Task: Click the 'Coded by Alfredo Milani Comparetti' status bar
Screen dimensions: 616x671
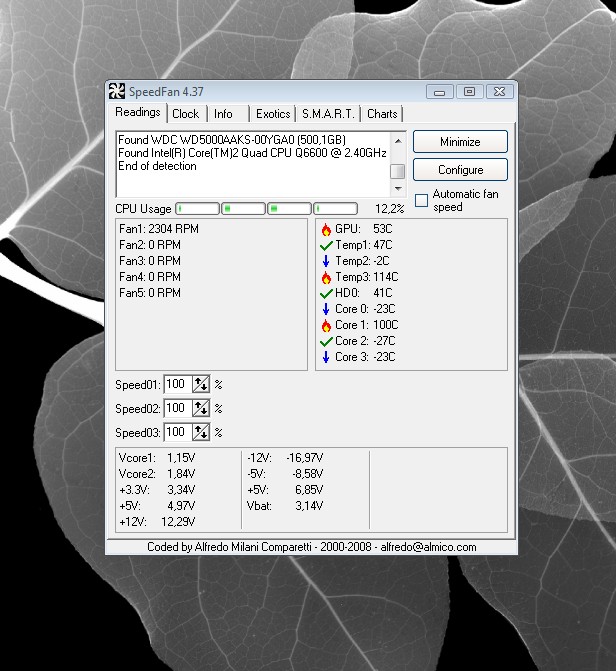Action: coord(312,547)
